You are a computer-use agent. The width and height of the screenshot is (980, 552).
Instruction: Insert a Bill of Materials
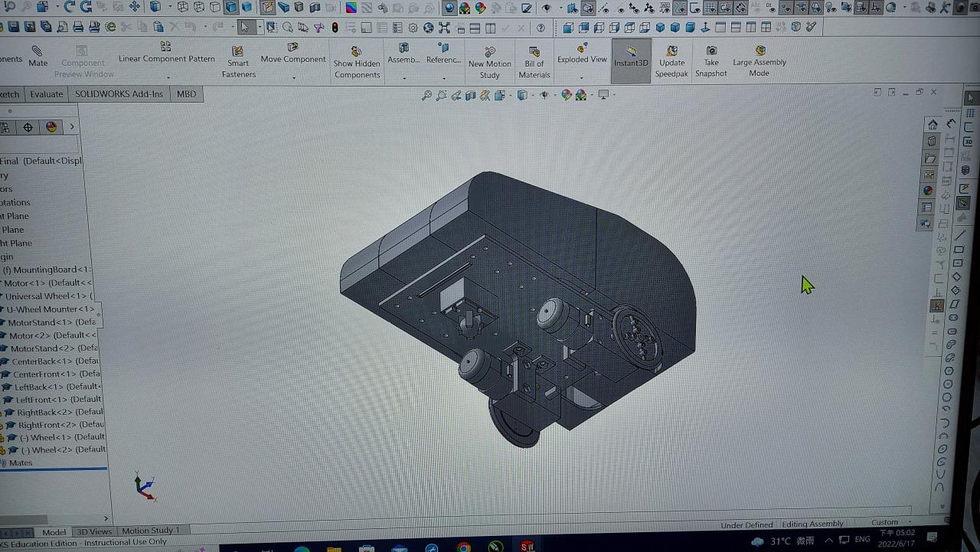pyautogui.click(x=534, y=62)
